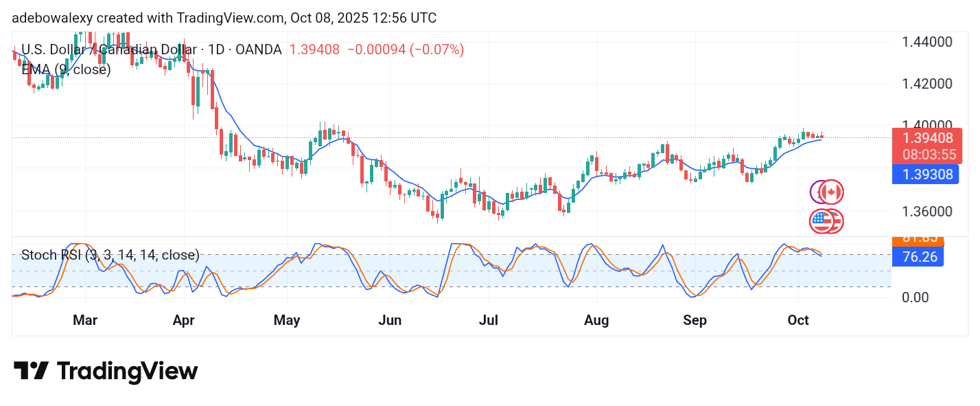Click the US flag currency icon
The width and height of the screenshot is (980, 406).
point(821,221)
